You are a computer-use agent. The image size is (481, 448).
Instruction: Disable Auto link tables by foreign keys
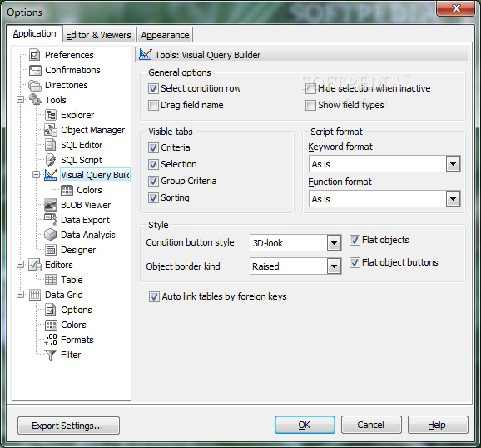154,297
